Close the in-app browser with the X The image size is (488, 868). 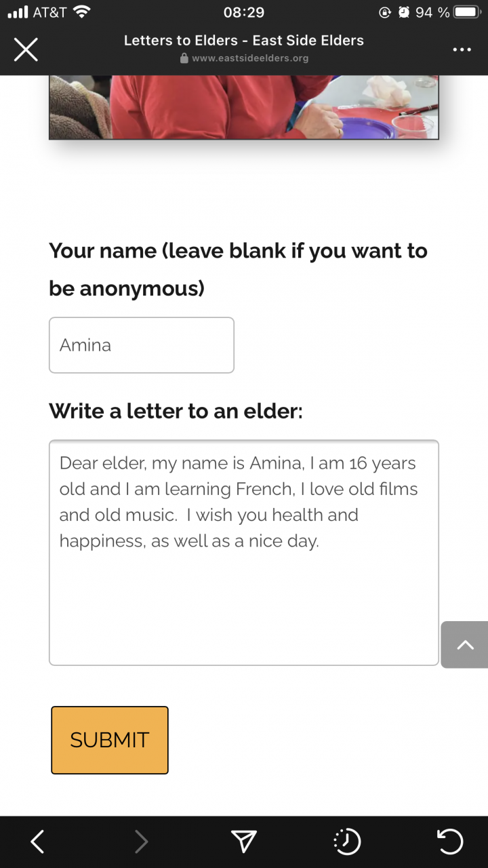(x=26, y=50)
